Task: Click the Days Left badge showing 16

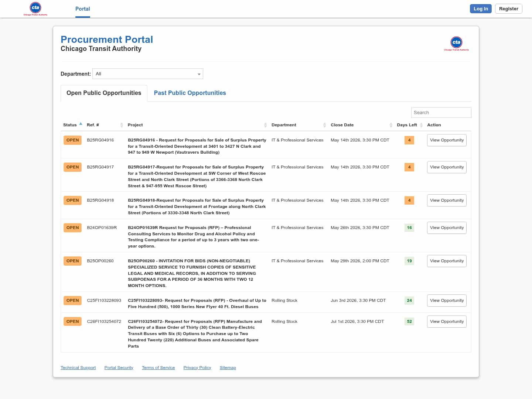Action: 409,228
